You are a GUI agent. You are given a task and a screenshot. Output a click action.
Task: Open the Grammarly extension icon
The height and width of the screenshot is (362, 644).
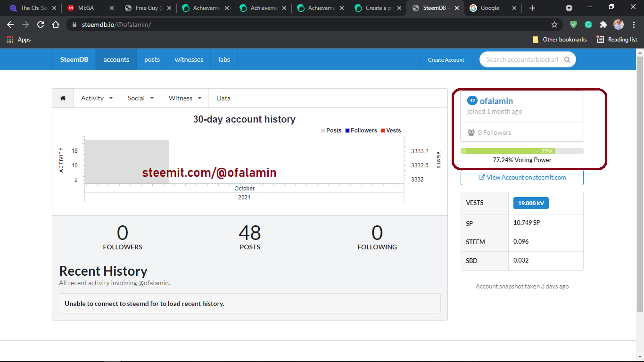coord(588,25)
